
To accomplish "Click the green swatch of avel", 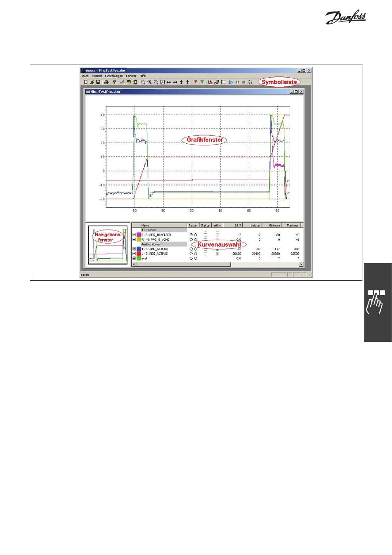I will pos(139,258).
